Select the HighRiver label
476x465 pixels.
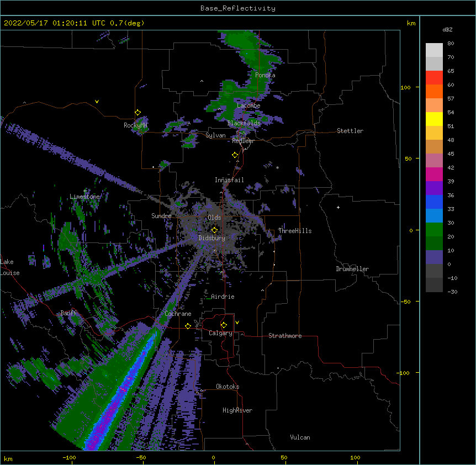click(x=237, y=410)
